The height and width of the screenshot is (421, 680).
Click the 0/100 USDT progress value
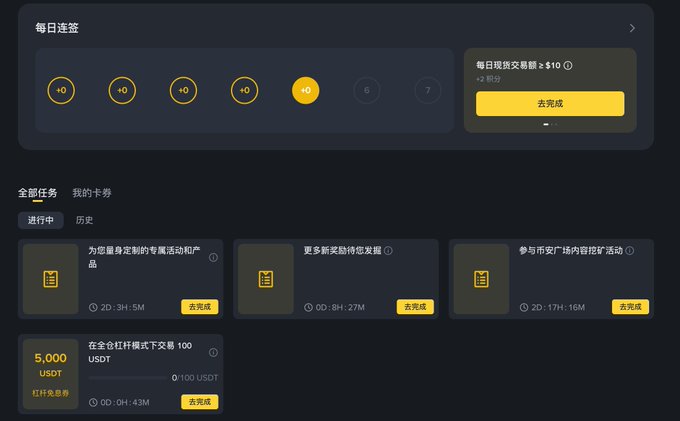pos(195,378)
